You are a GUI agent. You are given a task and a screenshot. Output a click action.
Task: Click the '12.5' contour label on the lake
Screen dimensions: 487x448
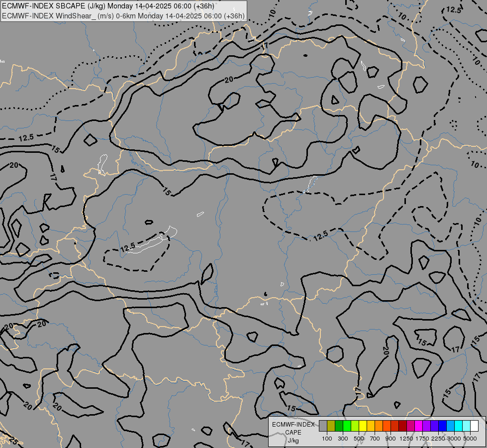128,247
